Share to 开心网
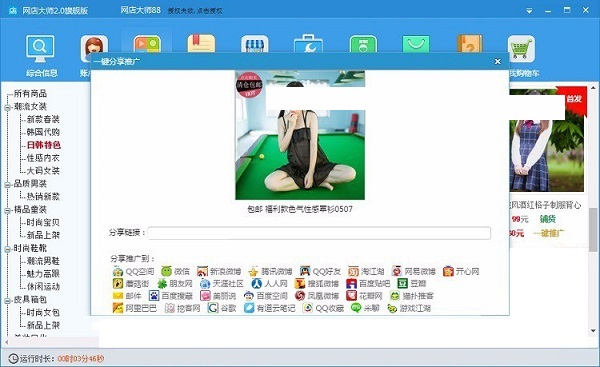This screenshot has width=600, height=367. pyautogui.click(x=461, y=271)
